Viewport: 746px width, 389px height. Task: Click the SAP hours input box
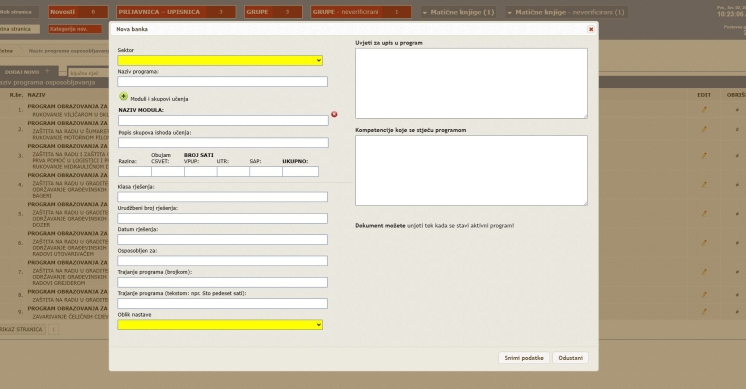point(265,172)
